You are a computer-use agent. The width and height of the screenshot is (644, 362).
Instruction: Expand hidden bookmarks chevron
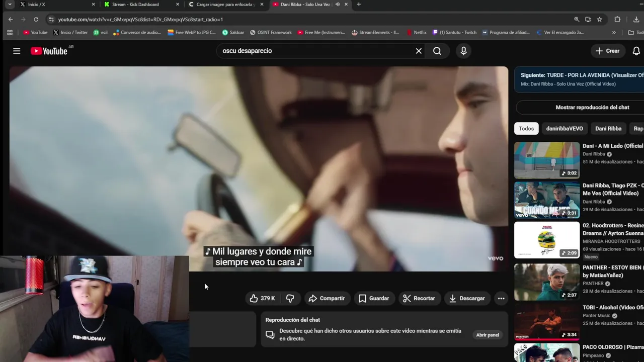point(614,32)
